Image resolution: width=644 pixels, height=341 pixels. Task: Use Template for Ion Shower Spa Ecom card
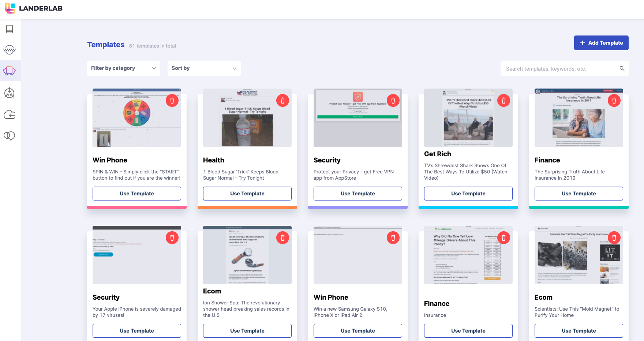pos(247,331)
